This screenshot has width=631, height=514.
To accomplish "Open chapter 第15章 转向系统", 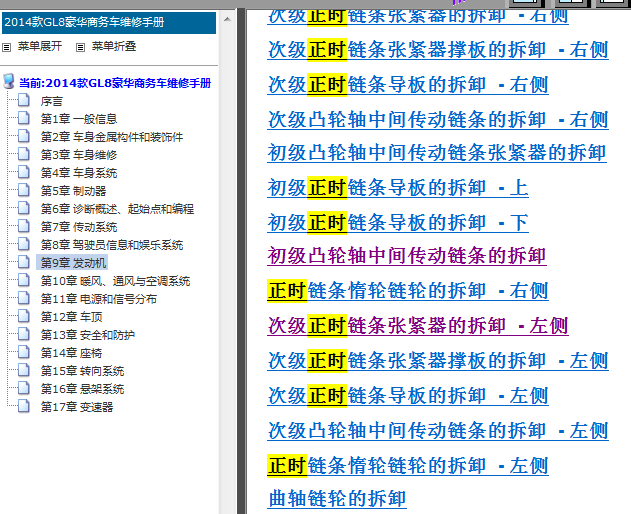I will click(x=82, y=371).
